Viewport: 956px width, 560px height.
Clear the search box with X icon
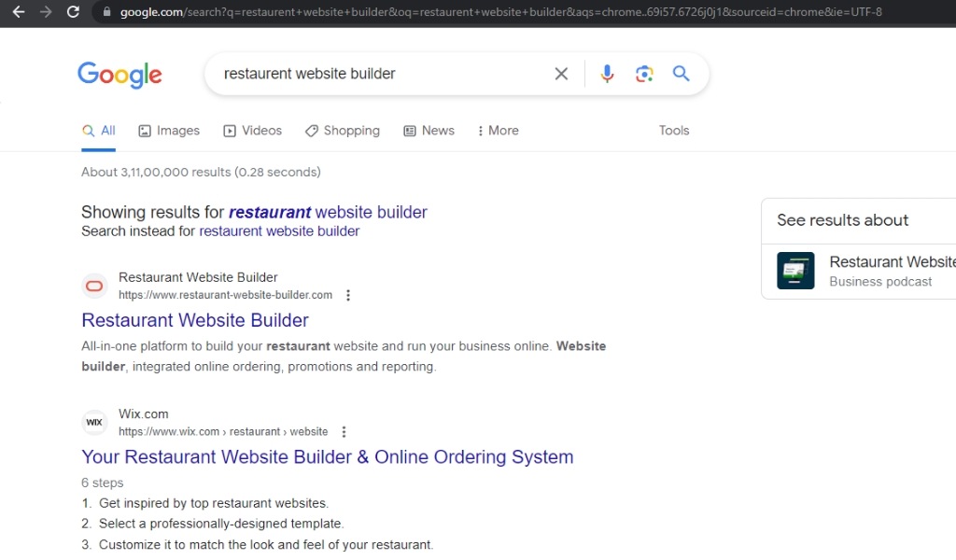[561, 74]
